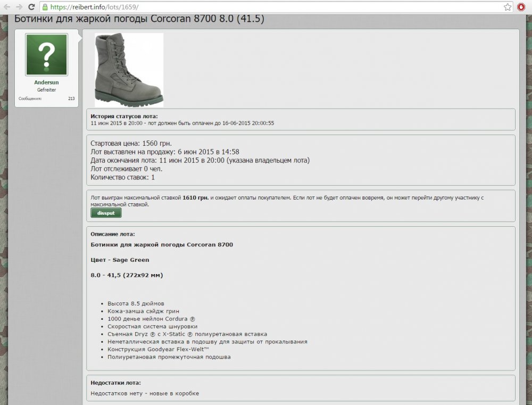Open the dissput bidder button
This screenshot has height=405, width=532.
pyautogui.click(x=106, y=213)
